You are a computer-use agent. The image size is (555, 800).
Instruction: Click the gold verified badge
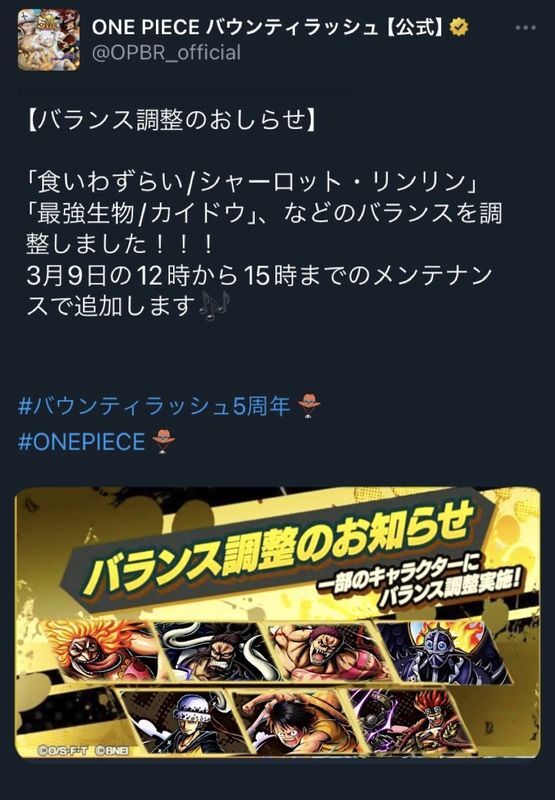tap(459, 28)
